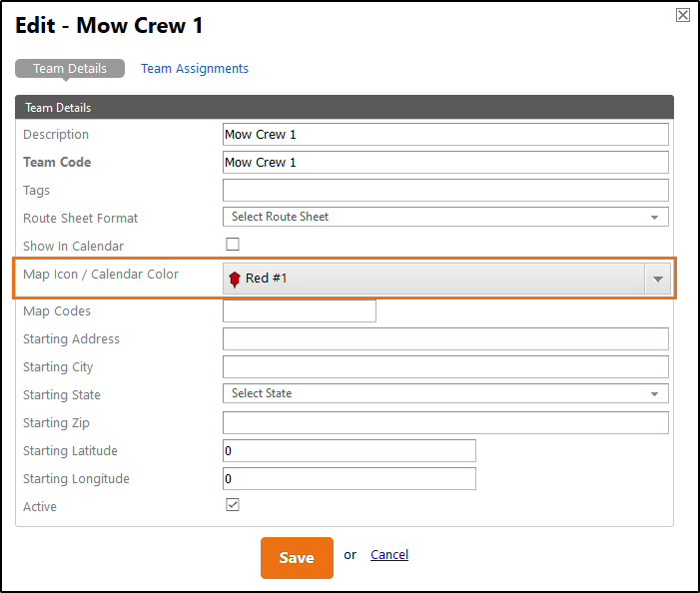Focus the Starting Latitude field
This screenshot has width=700, height=593.
350,450
